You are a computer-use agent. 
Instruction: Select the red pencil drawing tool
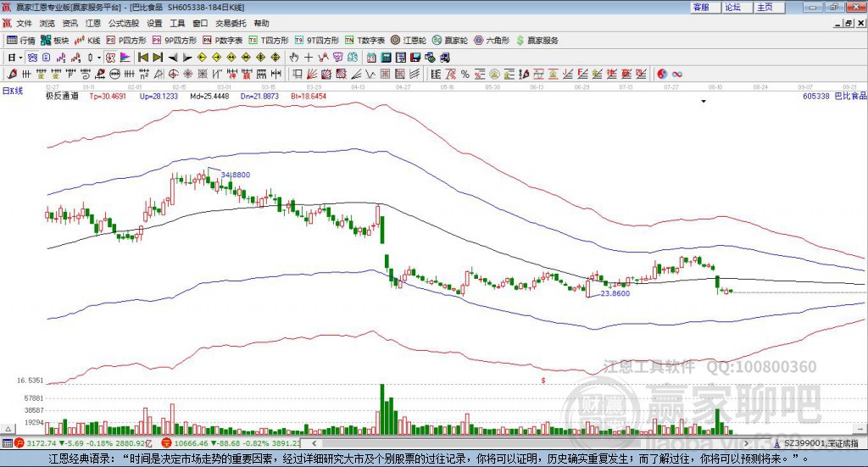(x=12, y=74)
